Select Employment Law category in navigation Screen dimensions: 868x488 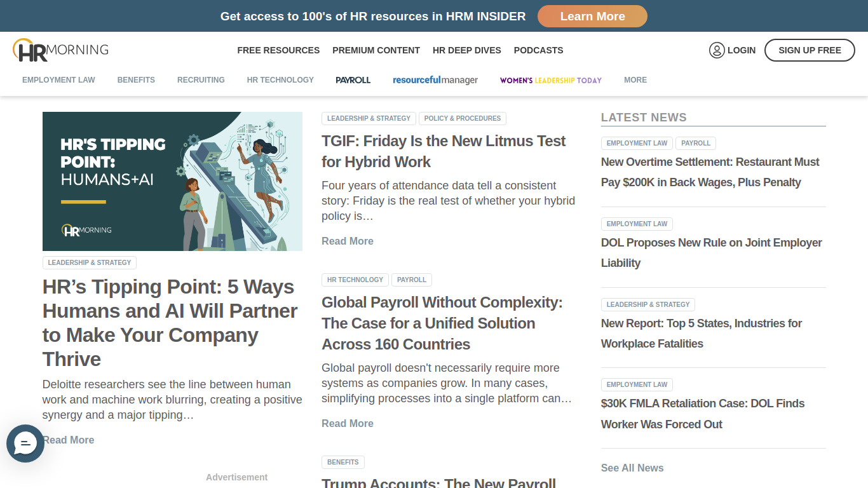click(58, 80)
